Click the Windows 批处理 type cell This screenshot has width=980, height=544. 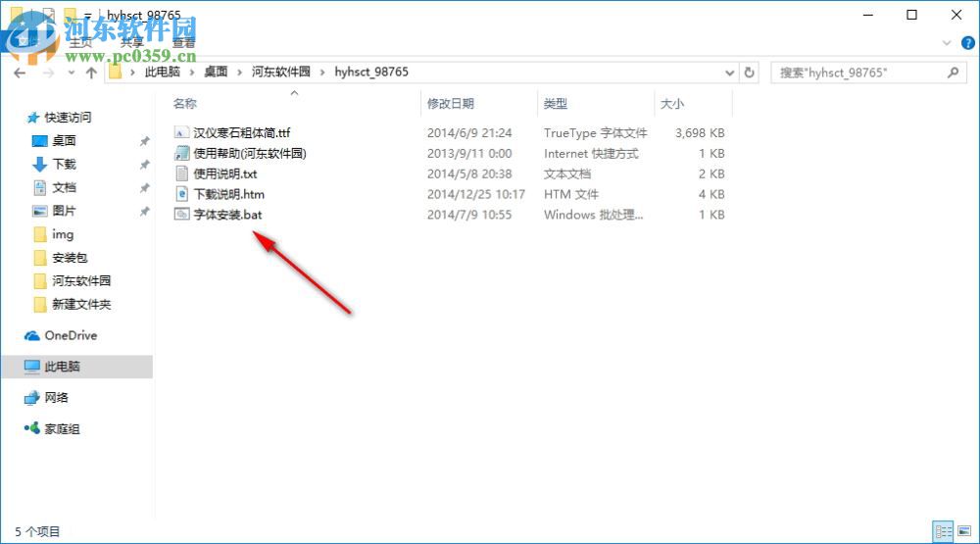coord(593,215)
